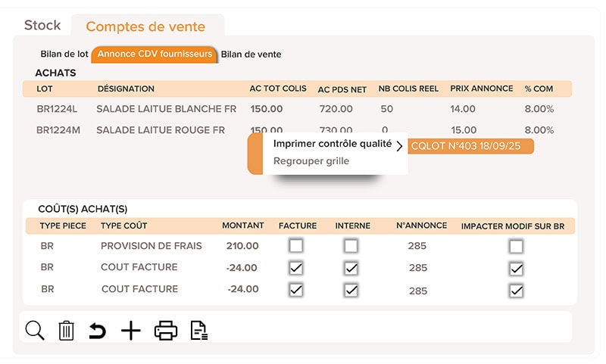Click the magnifying glass search icon
Screen dimensions: 606x364
point(35,330)
